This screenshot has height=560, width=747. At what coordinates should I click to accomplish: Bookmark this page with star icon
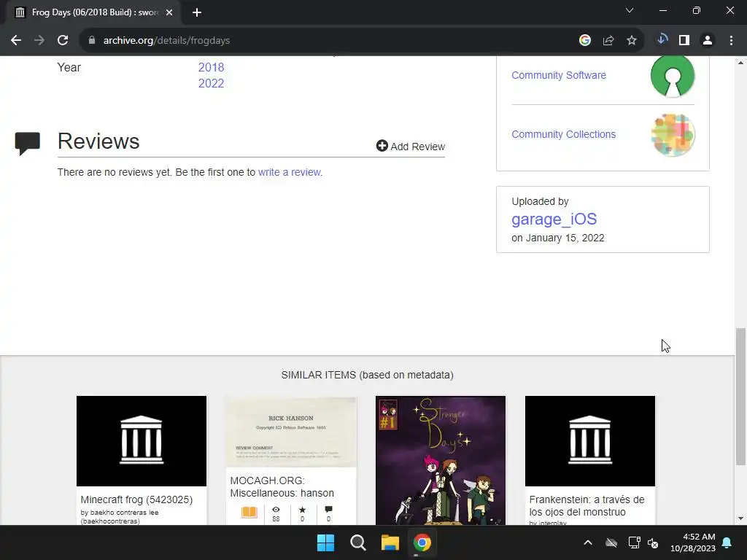(632, 41)
